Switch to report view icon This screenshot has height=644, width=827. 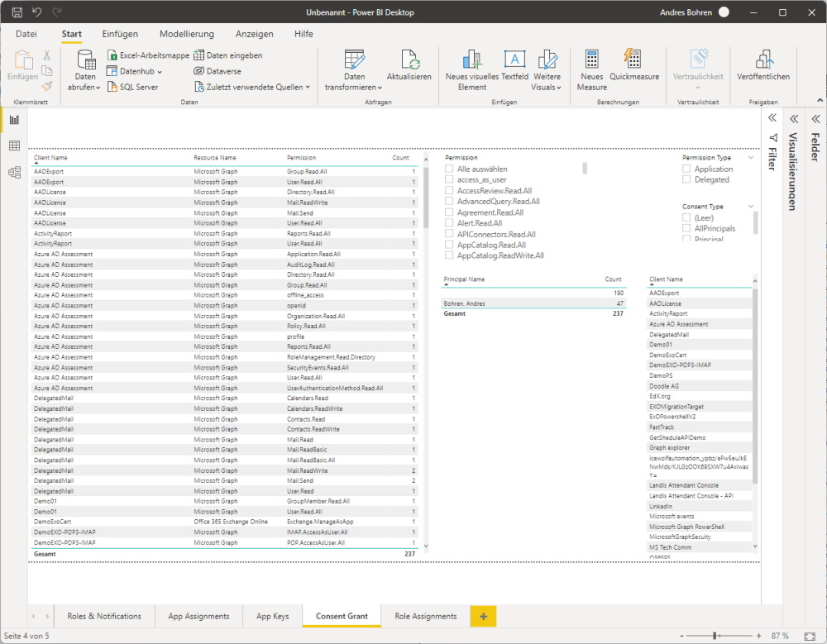tap(14, 120)
